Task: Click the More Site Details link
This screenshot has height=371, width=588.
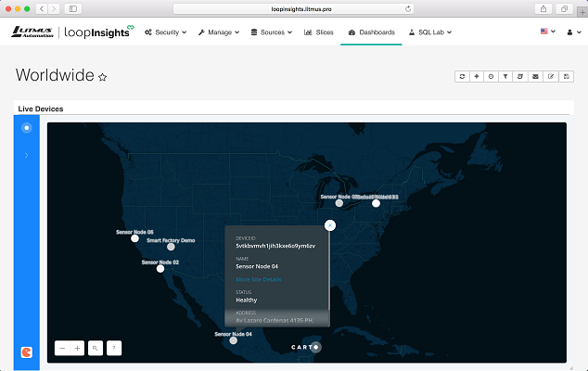Action: pyautogui.click(x=259, y=279)
